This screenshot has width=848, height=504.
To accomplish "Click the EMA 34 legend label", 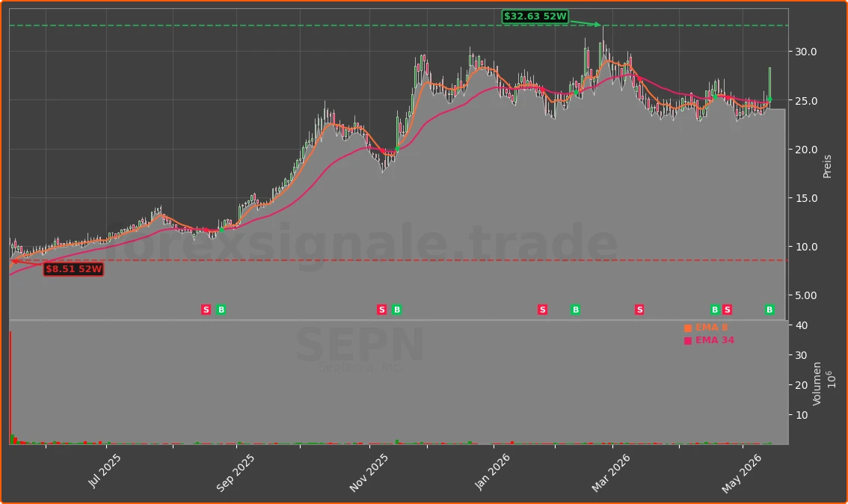I will point(714,340).
